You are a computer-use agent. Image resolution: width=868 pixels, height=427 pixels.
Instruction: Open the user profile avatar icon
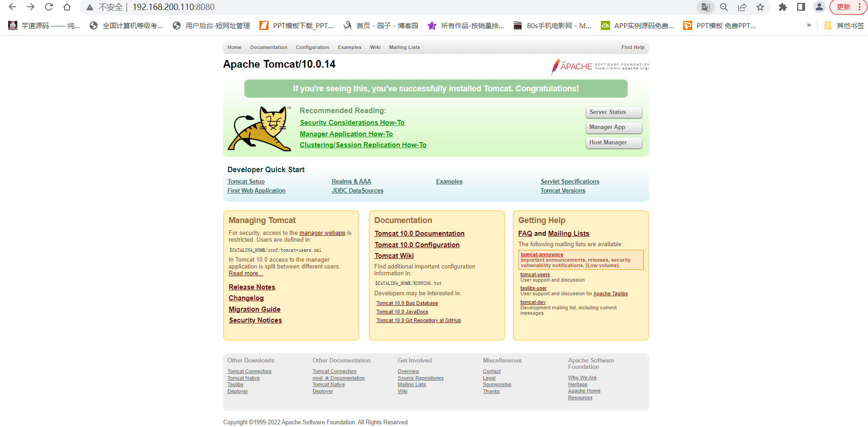(819, 7)
